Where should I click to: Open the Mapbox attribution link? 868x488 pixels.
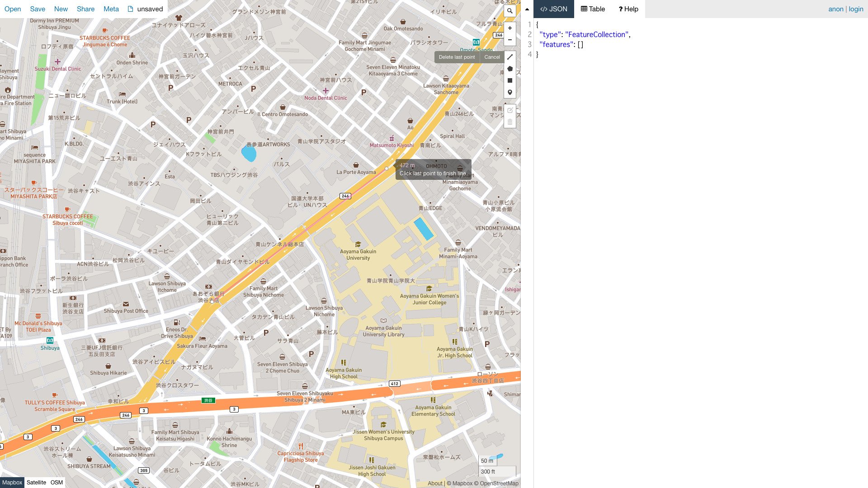pos(459,483)
